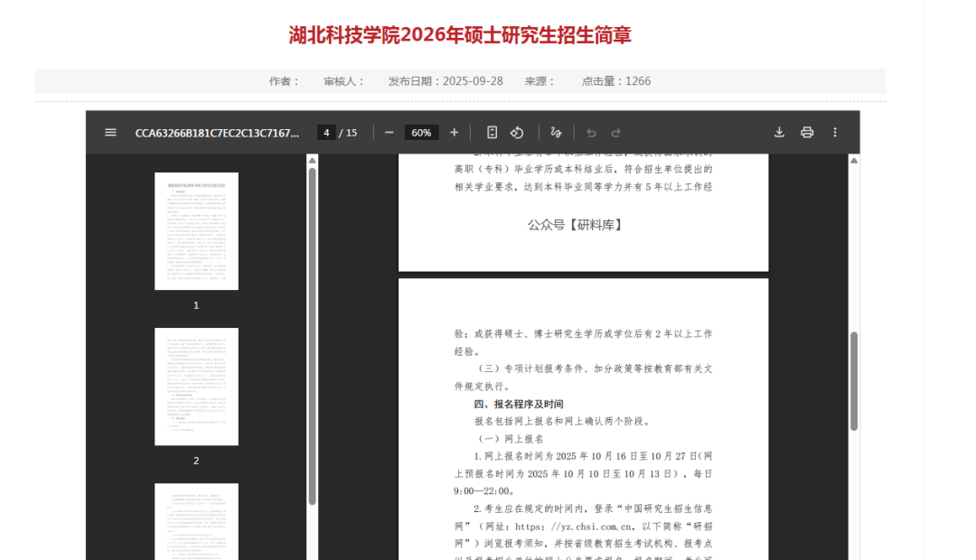Click the redo arrow in toolbar

[616, 133]
